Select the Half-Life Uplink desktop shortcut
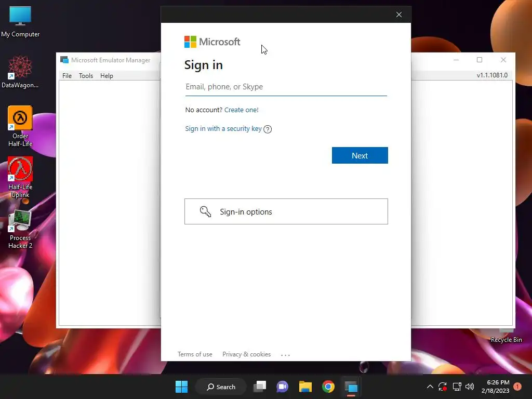Viewport: 532px width, 399px height. pyautogui.click(x=20, y=177)
